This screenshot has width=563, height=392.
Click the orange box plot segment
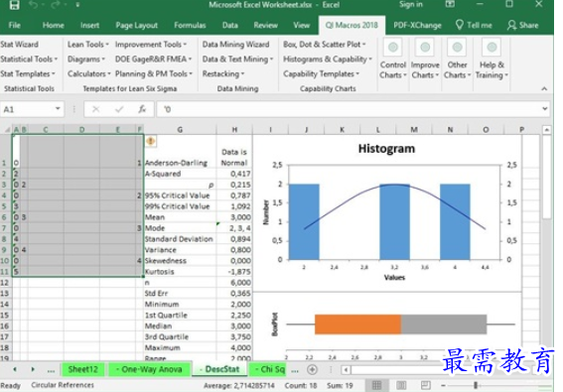(x=357, y=325)
